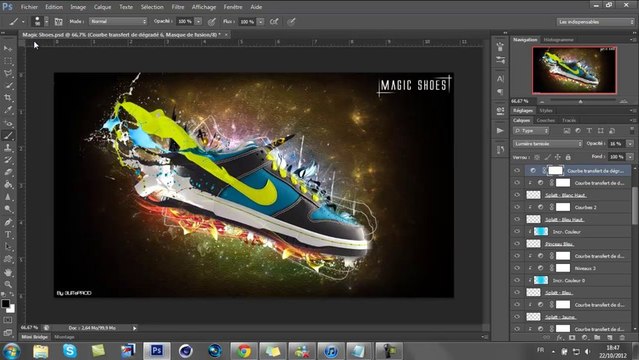The height and width of the screenshot is (360, 639).
Task: Select the Hand tool
Action: 8,272
